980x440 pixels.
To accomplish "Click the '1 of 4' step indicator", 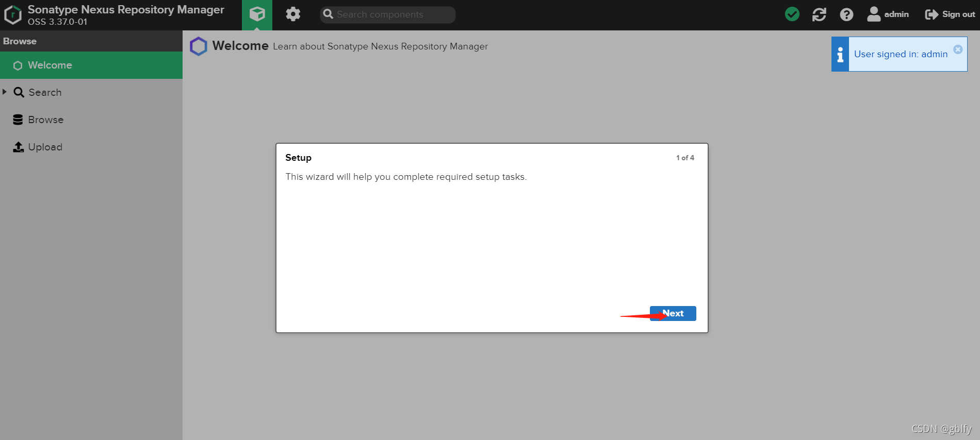I will click(x=685, y=158).
